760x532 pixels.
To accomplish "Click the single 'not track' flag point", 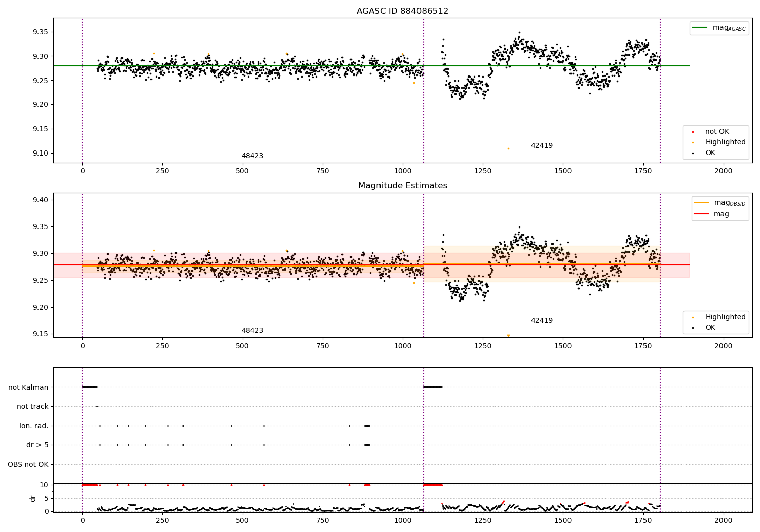I will point(97,406).
